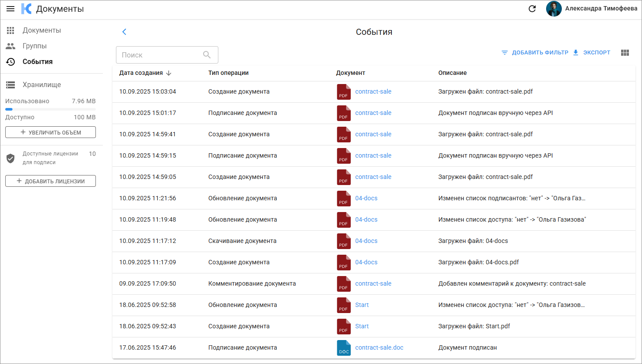Click the back arrow chevron

(124, 32)
